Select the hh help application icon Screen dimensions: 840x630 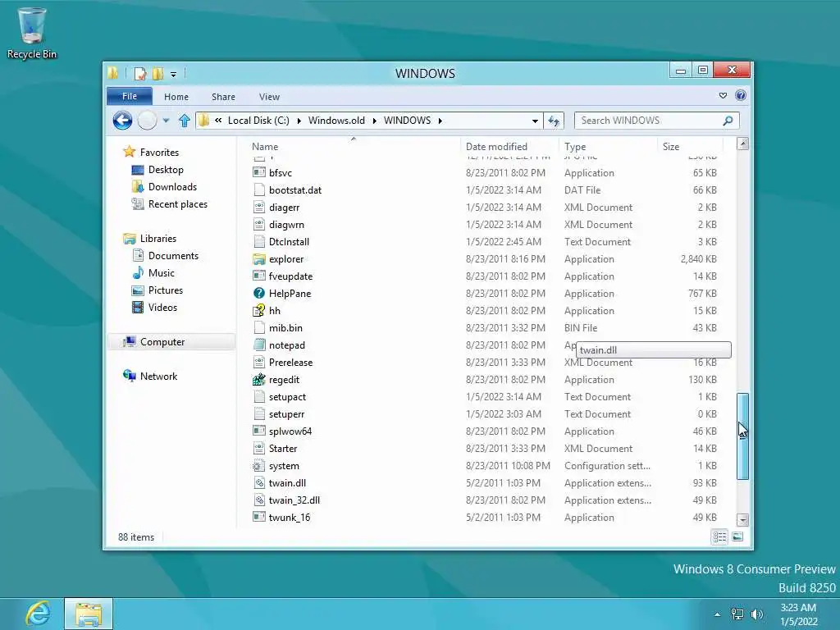pyautogui.click(x=259, y=310)
